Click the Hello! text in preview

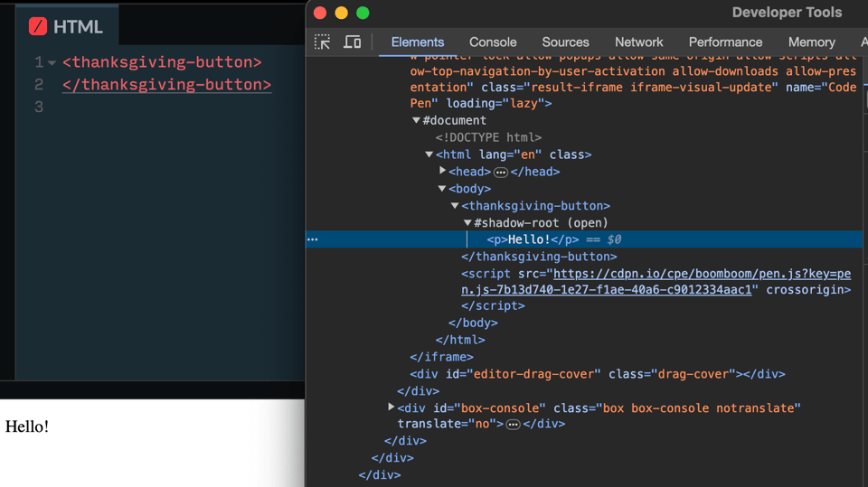[x=27, y=426]
